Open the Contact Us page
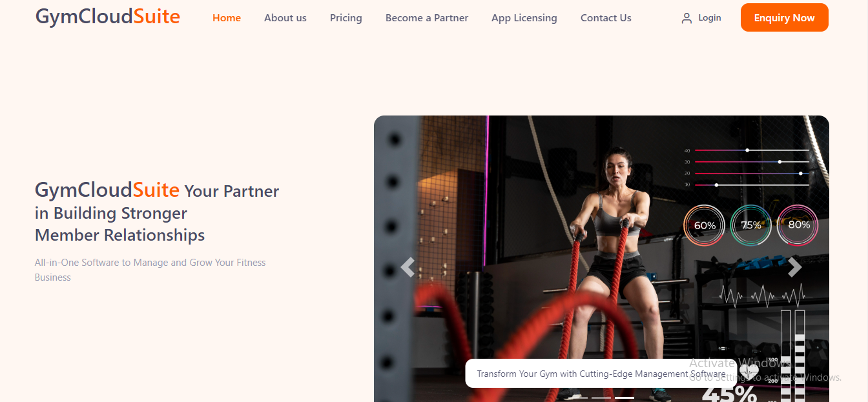Viewport: 868px width, 402px height. point(606,18)
